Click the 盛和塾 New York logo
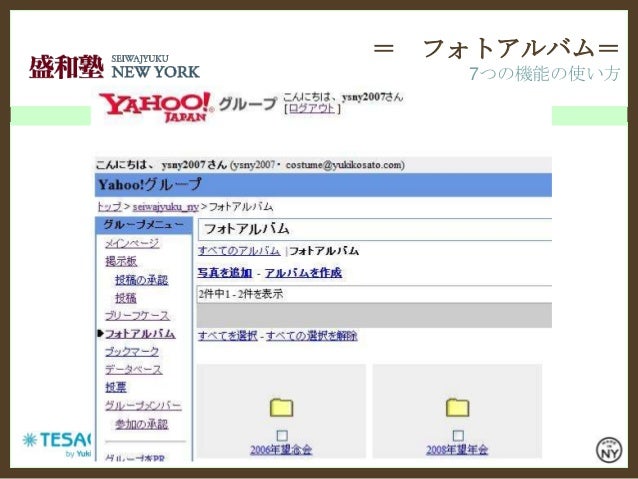638x479 pixels. (114, 67)
